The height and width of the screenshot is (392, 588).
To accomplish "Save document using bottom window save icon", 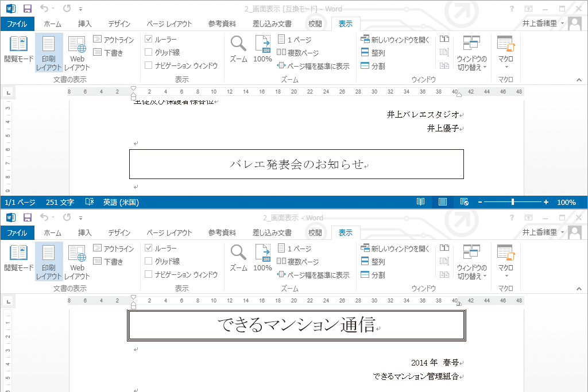I will [28, 218].
